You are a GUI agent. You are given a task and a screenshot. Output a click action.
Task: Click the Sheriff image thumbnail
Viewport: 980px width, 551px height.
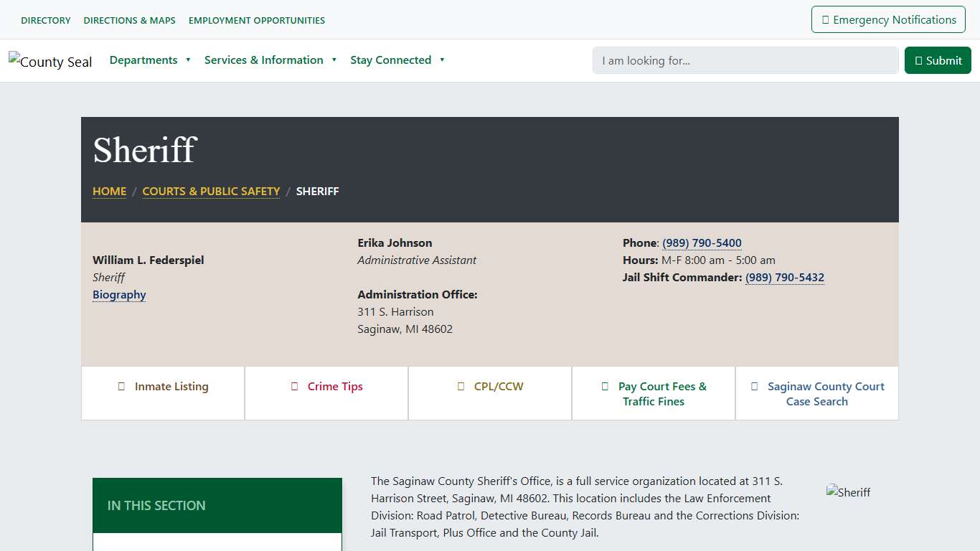pyautogui.click(x=848, y=492)
